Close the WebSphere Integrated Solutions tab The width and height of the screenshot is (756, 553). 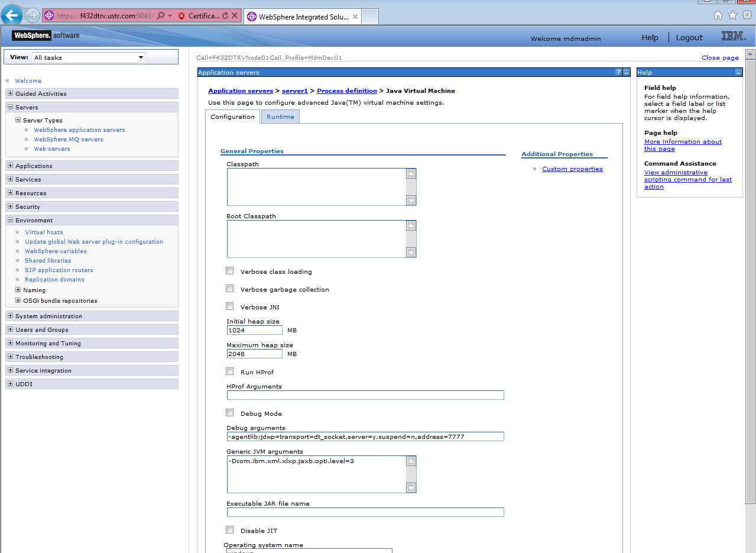(355, 17)
